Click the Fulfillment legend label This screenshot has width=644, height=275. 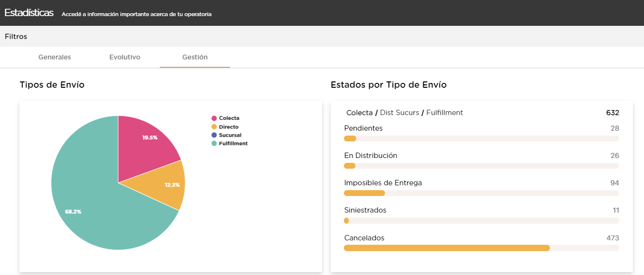233,143
